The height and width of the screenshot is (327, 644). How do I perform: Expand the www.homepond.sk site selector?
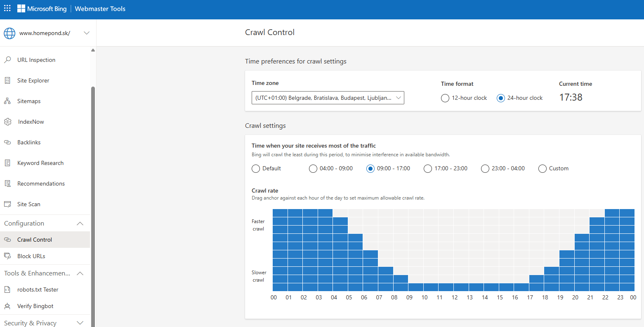click(x=86, y=33)
